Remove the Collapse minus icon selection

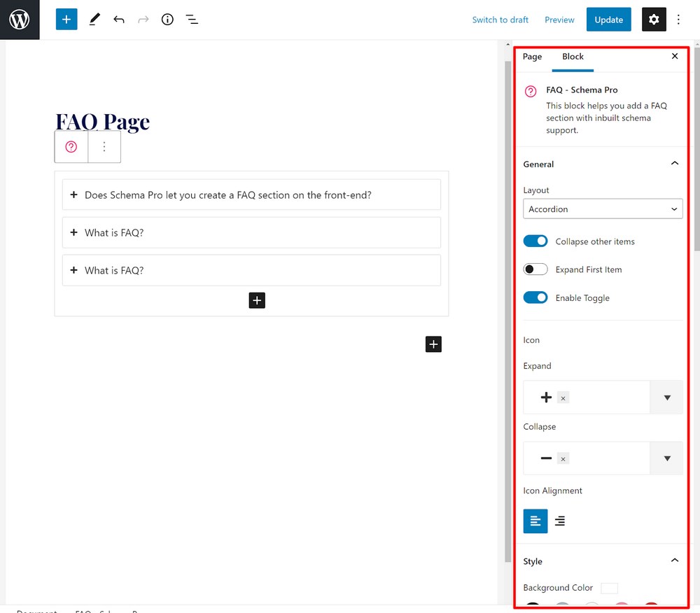(563, 458)
